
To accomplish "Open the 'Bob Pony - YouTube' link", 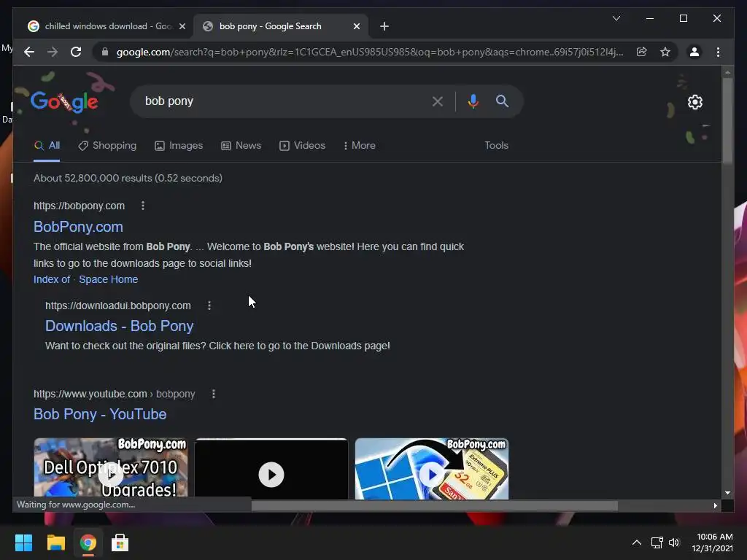I will pyautogui.click(x=100, y=414).
